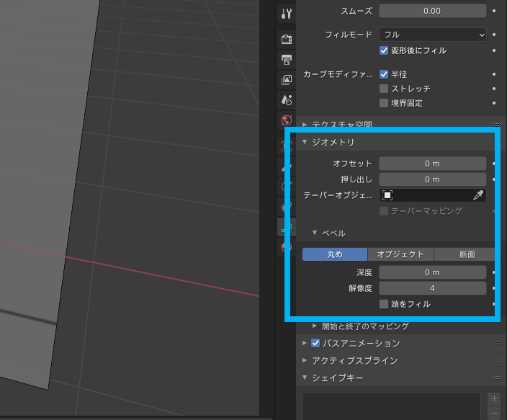Collapse the シェイプキー panel
The height and width of the screenshot is (420, 507).
pyautogui.click(x=305, y=377)
